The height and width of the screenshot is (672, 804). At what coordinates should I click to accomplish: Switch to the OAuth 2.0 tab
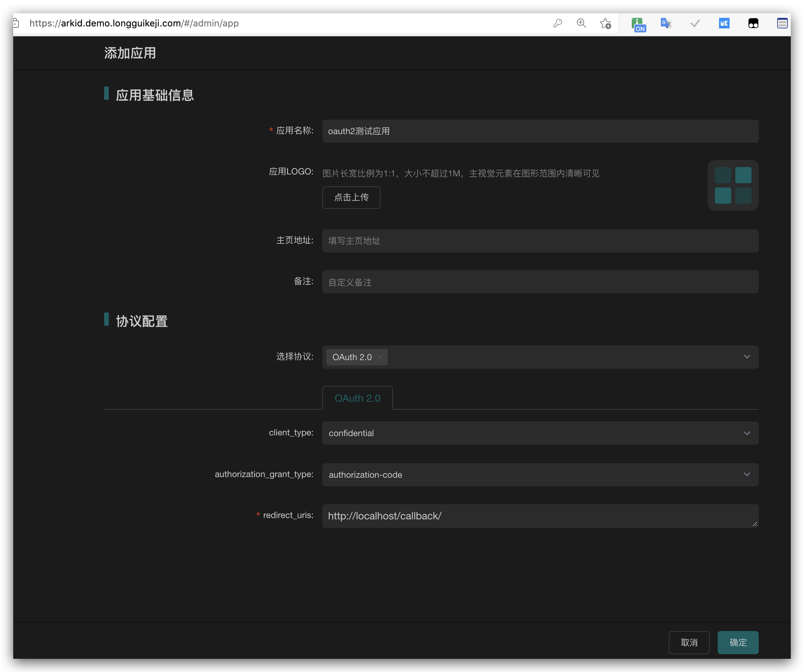pos(357,398)
